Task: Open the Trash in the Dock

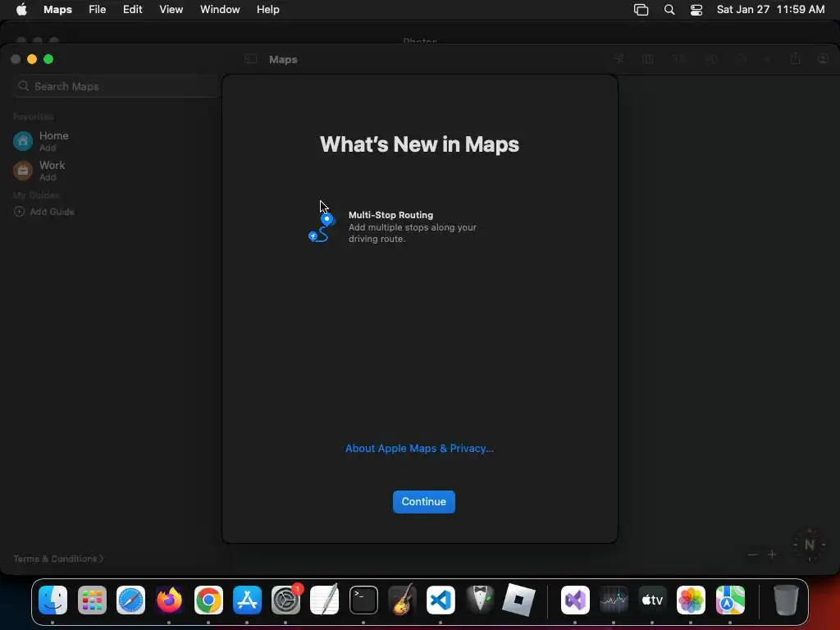Action: pos(786,600)
